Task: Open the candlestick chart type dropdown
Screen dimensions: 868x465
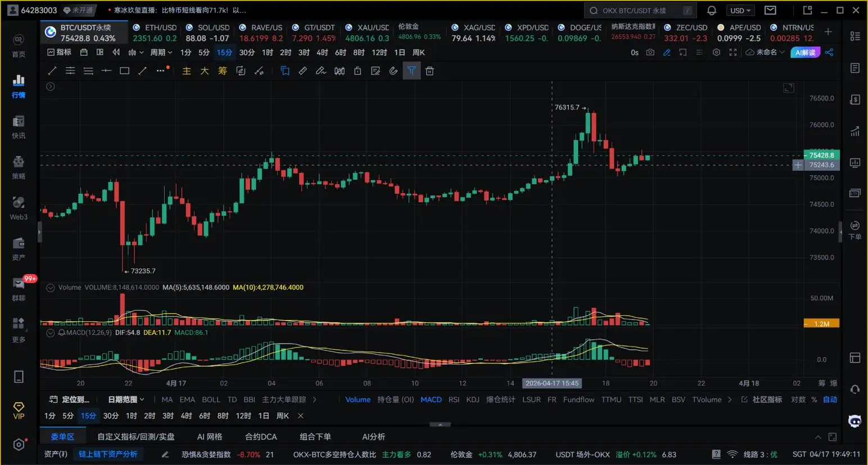Action: (135, 52)
